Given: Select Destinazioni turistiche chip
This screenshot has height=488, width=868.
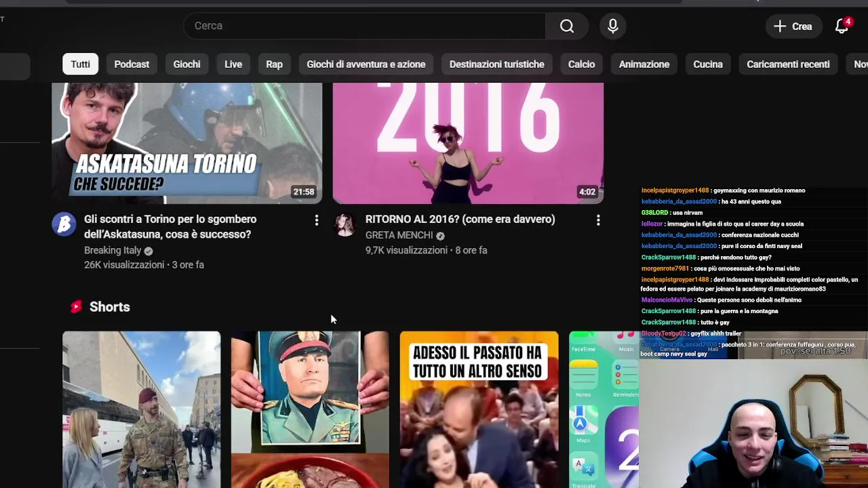Looking at the screenshot, I should (x=497, y=64).
